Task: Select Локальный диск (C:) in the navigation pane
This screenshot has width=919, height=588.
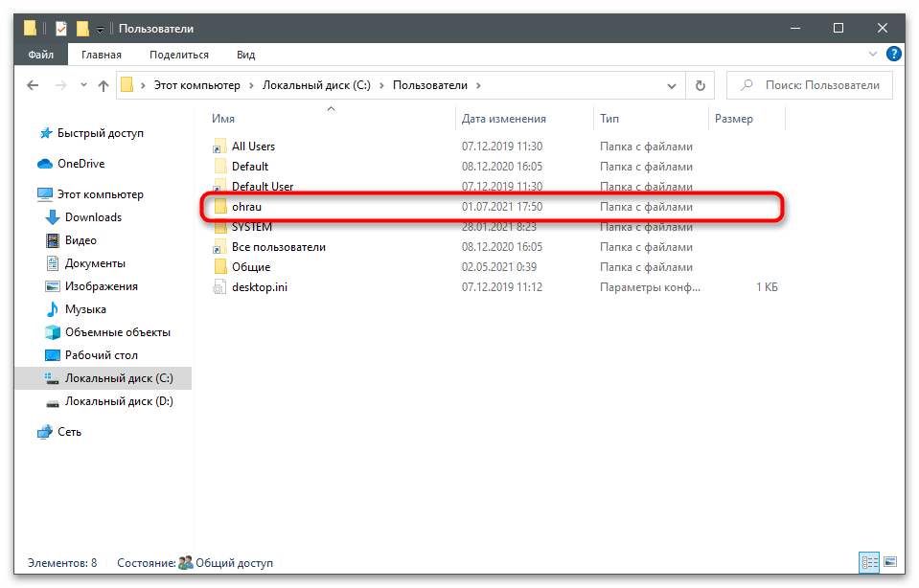Action: coord(103,378)
